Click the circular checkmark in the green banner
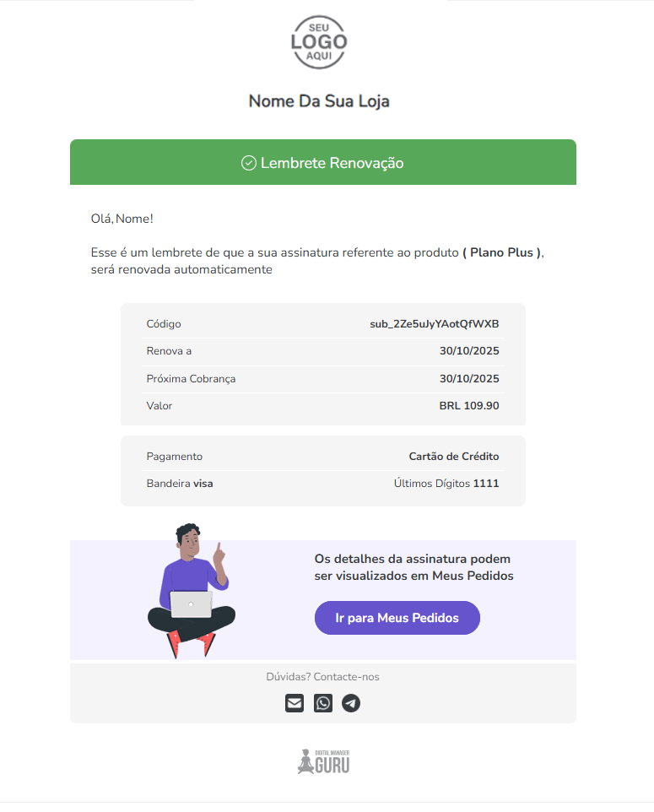 pyautogui.click(x=246, y=162)
